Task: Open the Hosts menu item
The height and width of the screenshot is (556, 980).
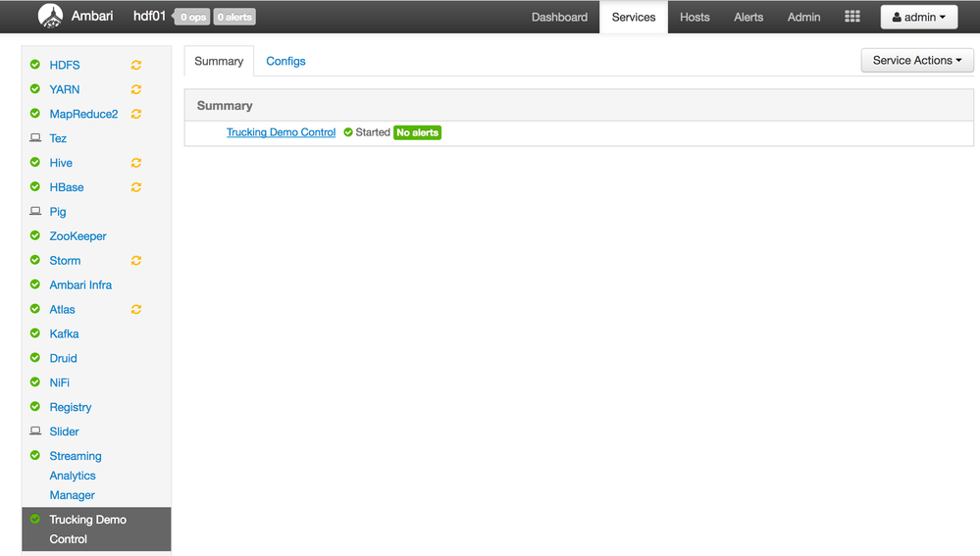Action: pyautogui.click(x=695, y=17)
